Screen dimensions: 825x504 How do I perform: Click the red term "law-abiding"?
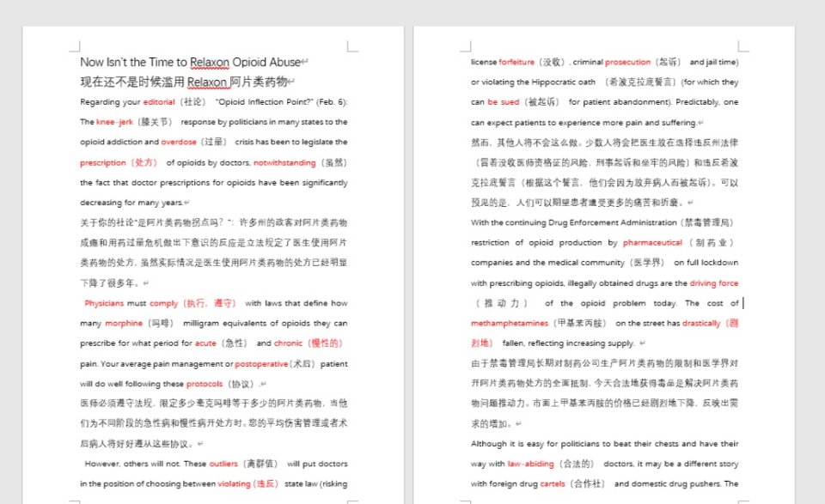(530, 464)
